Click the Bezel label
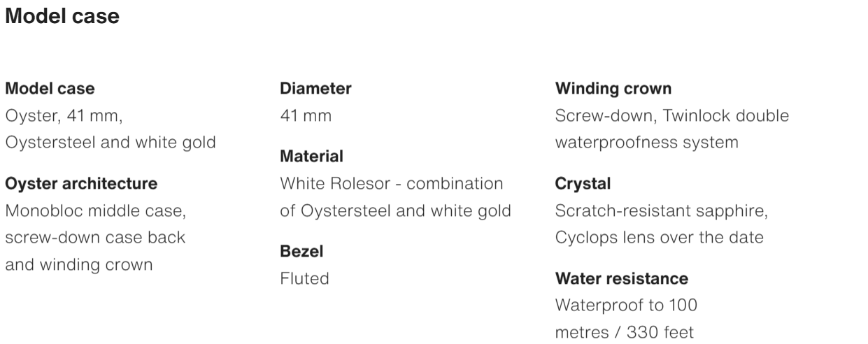 301,251
